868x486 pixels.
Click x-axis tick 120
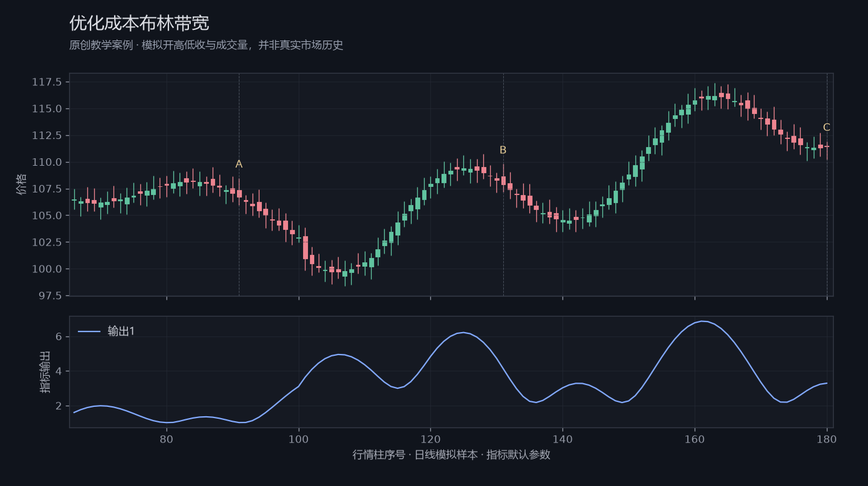(430, 439)
